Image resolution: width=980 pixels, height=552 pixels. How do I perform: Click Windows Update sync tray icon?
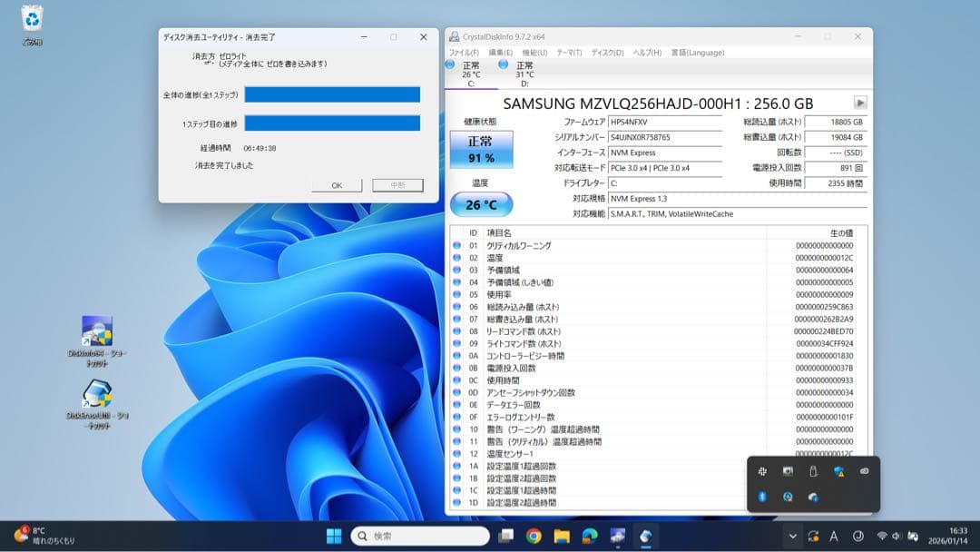coord(813,537)
